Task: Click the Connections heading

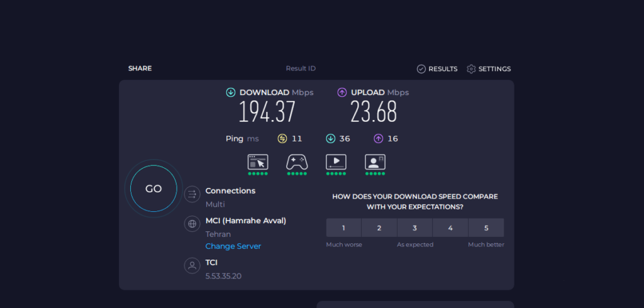Action: click(x=230, y=191)
